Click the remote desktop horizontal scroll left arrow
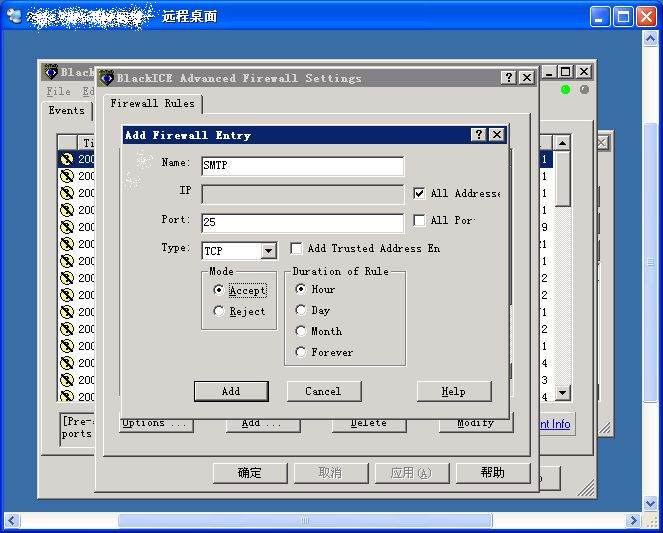663x533 pixels. [x=11, y=520]
